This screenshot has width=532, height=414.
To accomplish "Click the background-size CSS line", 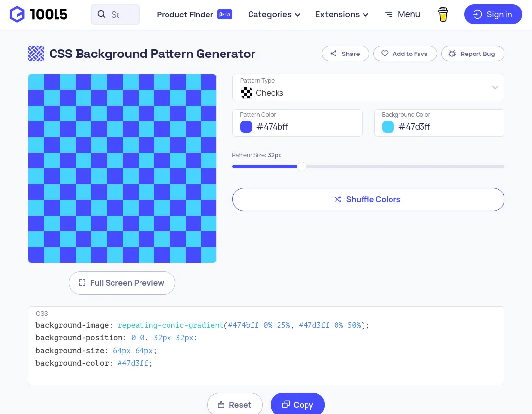I will (x=96, y=350).
